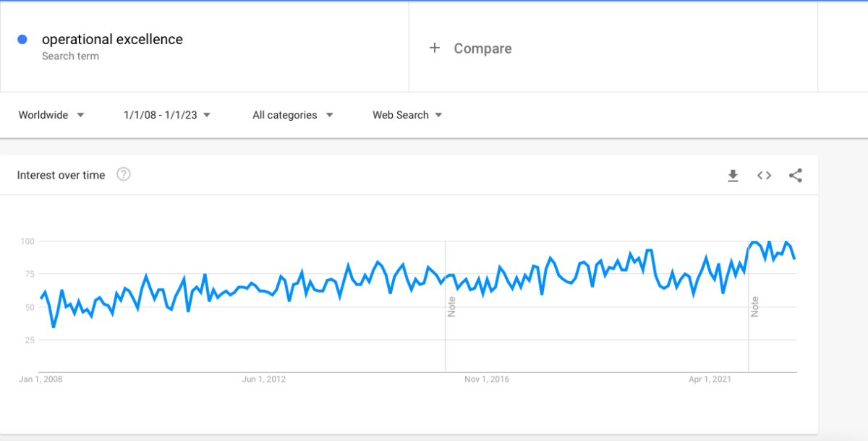
Task: Click the 100 value on the y-axis
Action: (x=27, y=241)
